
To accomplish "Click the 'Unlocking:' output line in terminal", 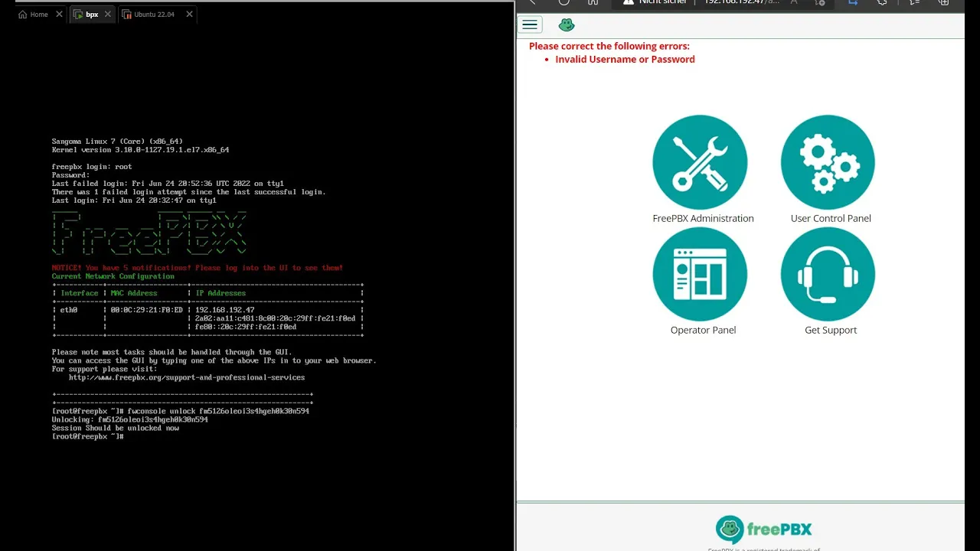I will click(x=130, y=419).
